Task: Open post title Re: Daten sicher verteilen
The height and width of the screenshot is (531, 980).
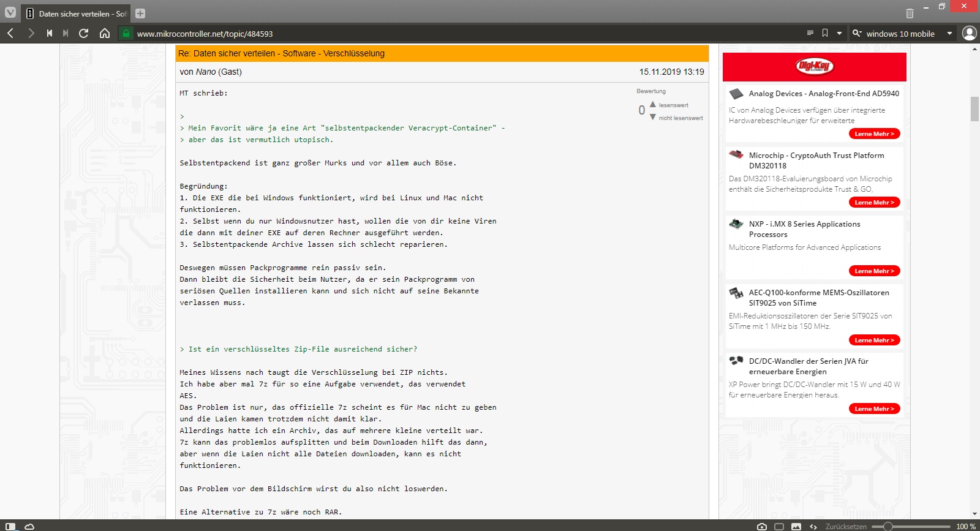Action: coord(282,53)
